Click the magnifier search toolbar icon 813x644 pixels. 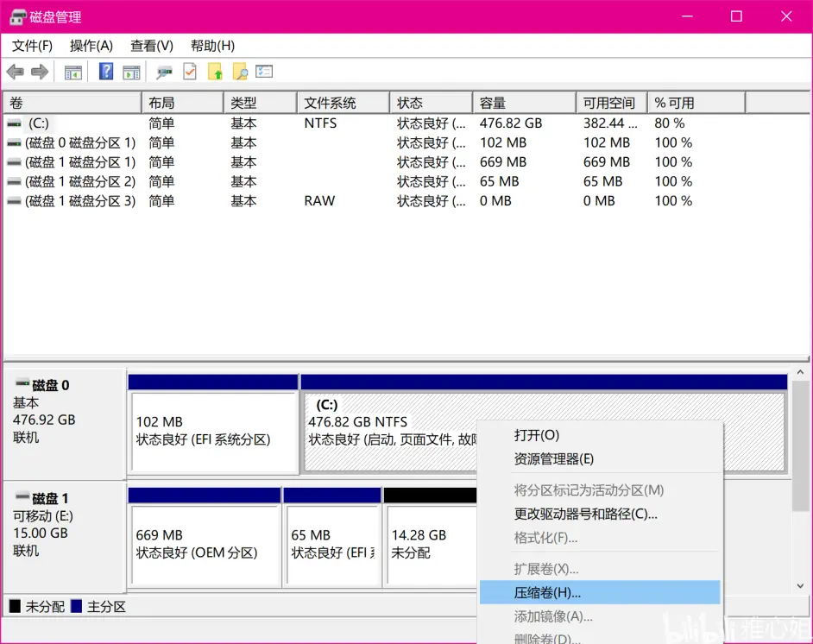[x=240, y=72]
